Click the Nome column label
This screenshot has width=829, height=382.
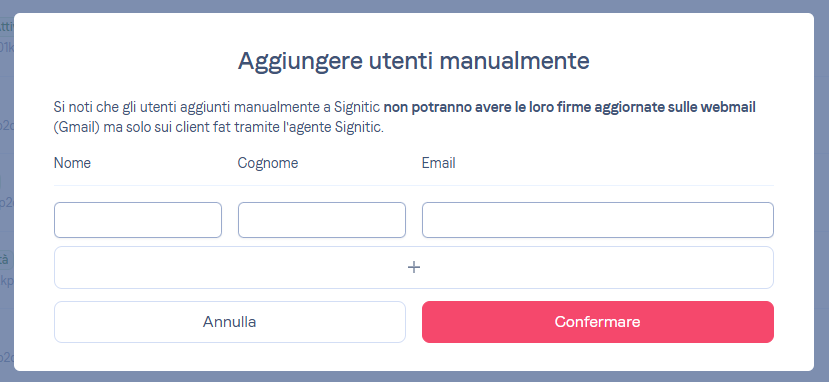pyautogui.click(x=72, y=163)
